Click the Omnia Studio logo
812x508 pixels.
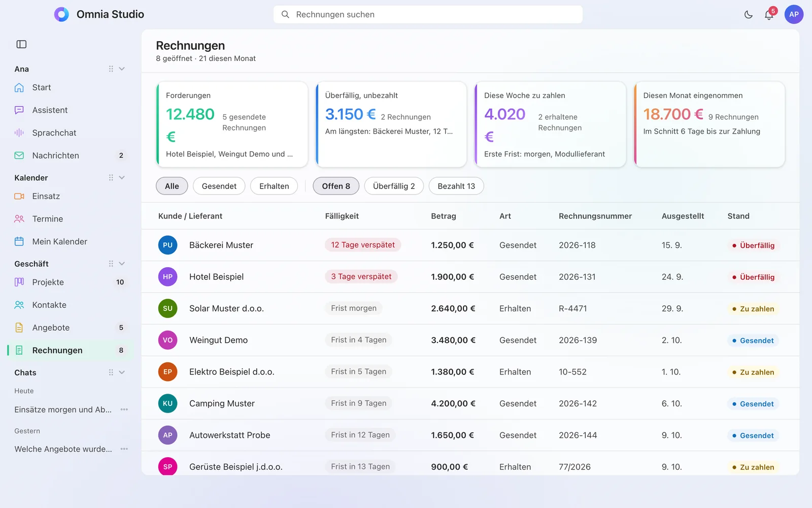click(61, 14)
